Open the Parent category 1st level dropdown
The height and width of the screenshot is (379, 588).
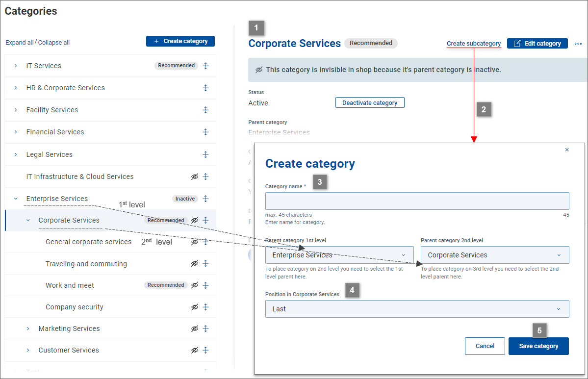click(339, 255)
